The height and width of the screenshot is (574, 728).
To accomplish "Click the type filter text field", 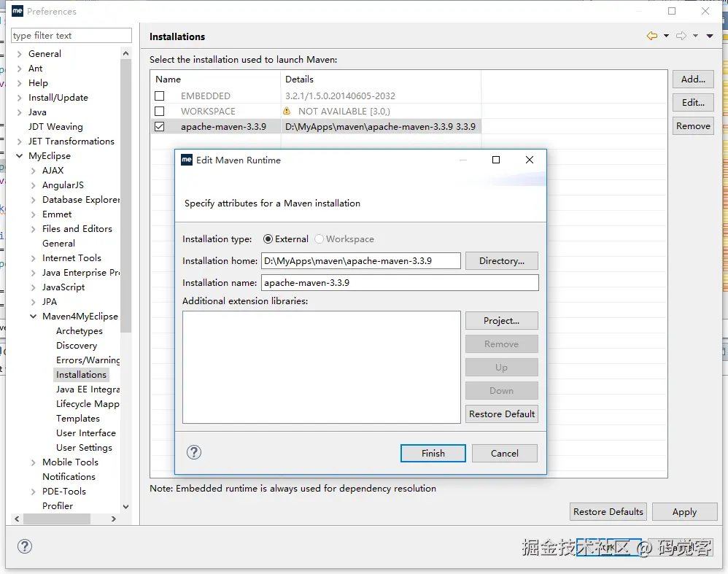I will [71, 35].
